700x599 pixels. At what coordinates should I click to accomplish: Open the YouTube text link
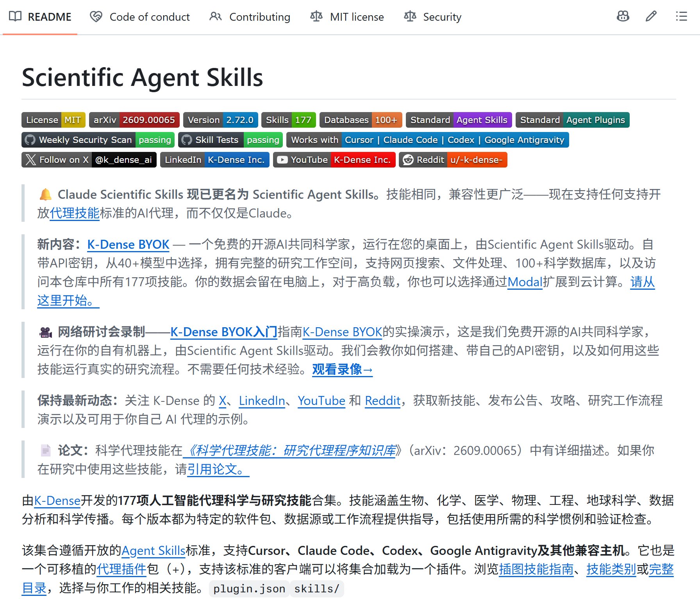(x=321, y=401)
